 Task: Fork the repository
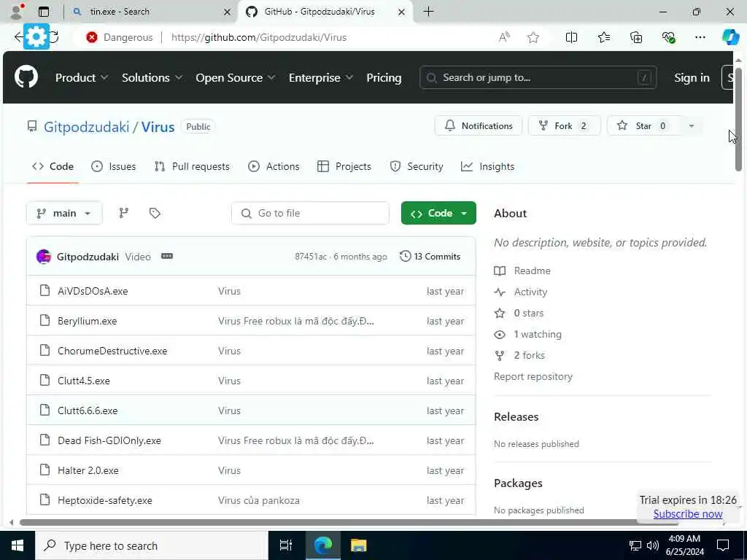[x=564, y=125]
